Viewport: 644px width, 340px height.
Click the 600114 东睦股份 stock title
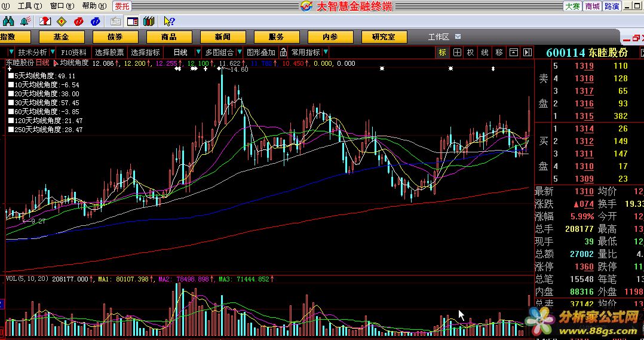pos(587,53)
